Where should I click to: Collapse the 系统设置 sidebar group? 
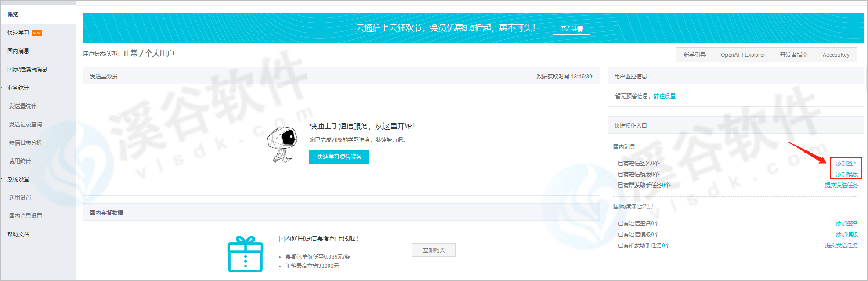click(x=18, y=179)
